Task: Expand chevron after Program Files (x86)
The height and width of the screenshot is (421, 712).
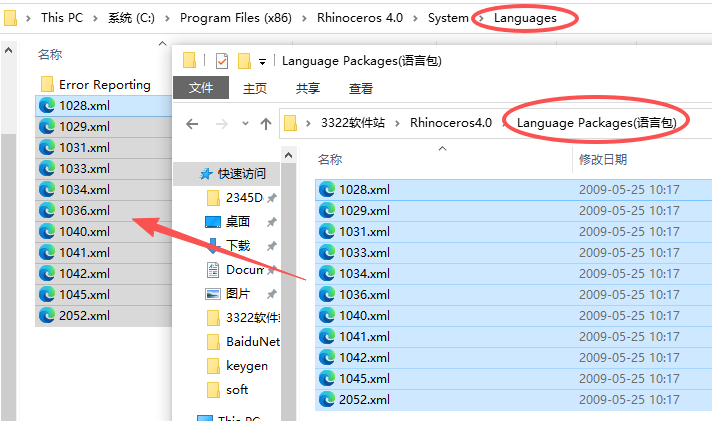Action: click(304, 18)
